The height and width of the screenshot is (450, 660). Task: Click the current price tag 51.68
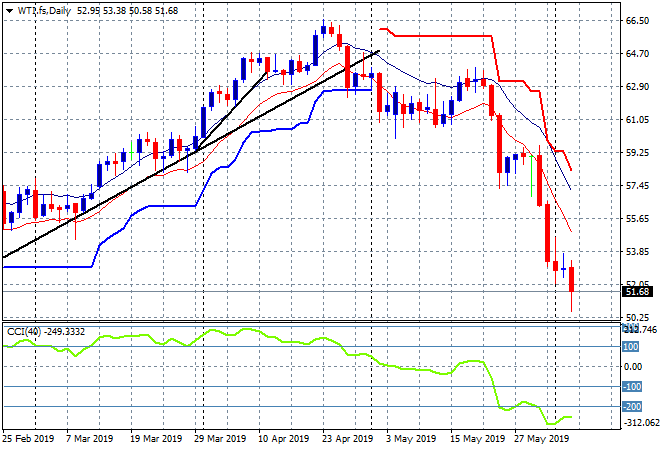[x=637, y=292]
